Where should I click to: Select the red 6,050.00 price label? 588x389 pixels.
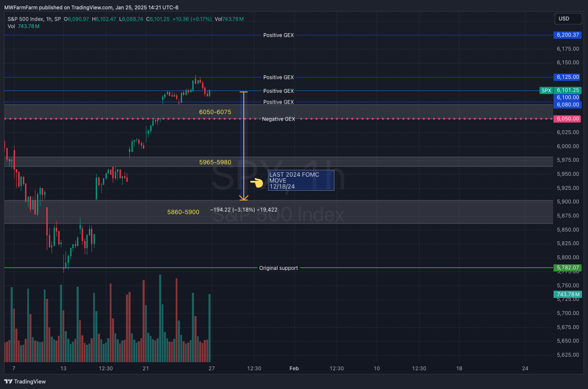(x=568, y=119)
